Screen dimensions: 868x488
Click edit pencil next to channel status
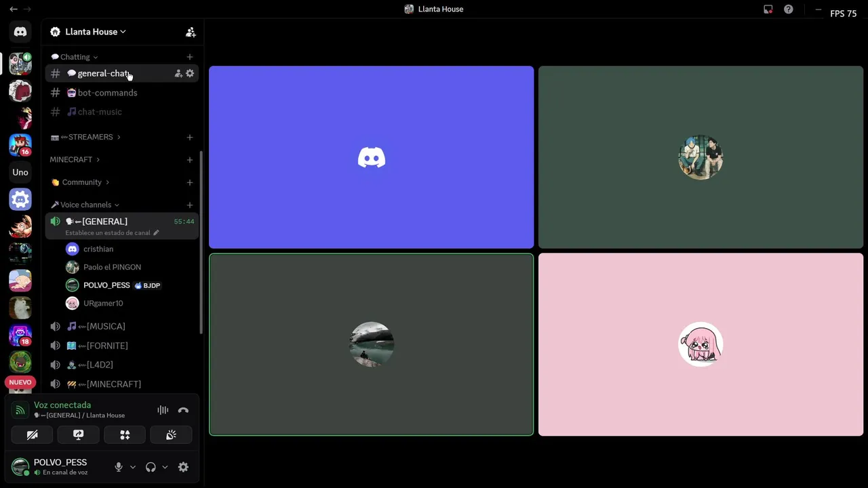click(156, 232)
